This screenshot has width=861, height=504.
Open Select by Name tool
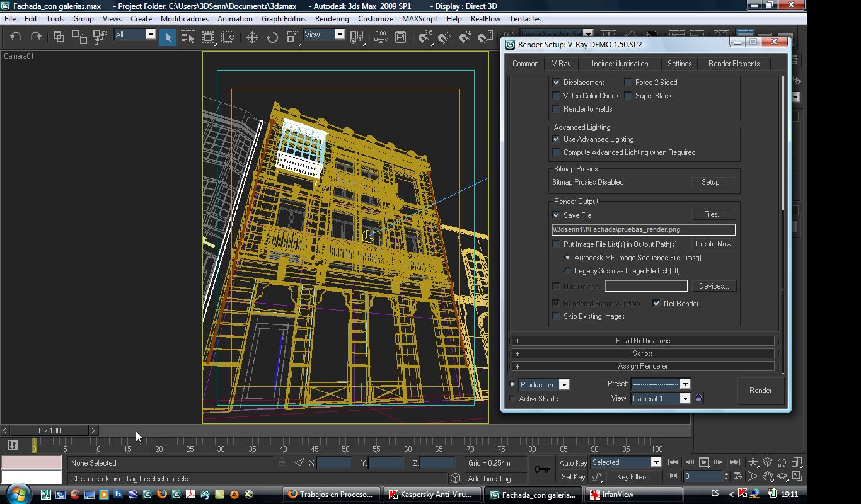point(188,38)
